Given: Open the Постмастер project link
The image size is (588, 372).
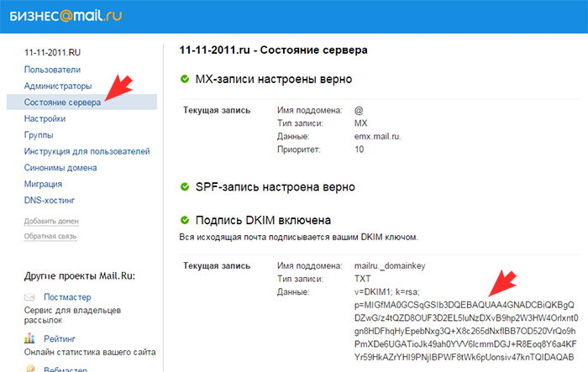Looking at the screenshot, I should 67,297.
